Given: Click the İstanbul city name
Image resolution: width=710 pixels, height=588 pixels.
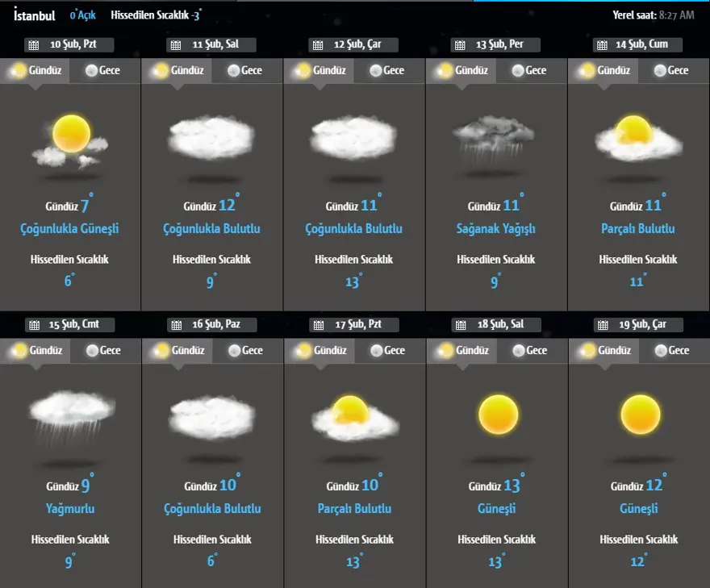Looking at the screenshot, I should point(35,15).
